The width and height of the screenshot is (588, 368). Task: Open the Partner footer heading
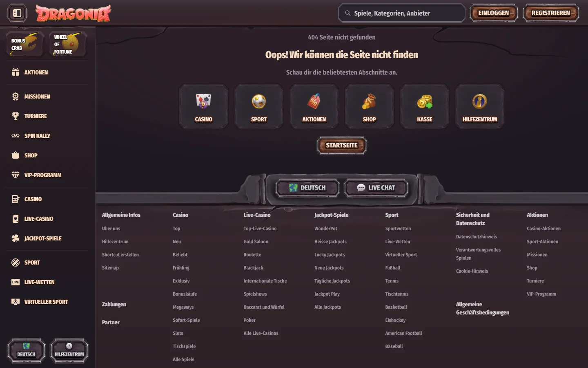tap(111, 322)
